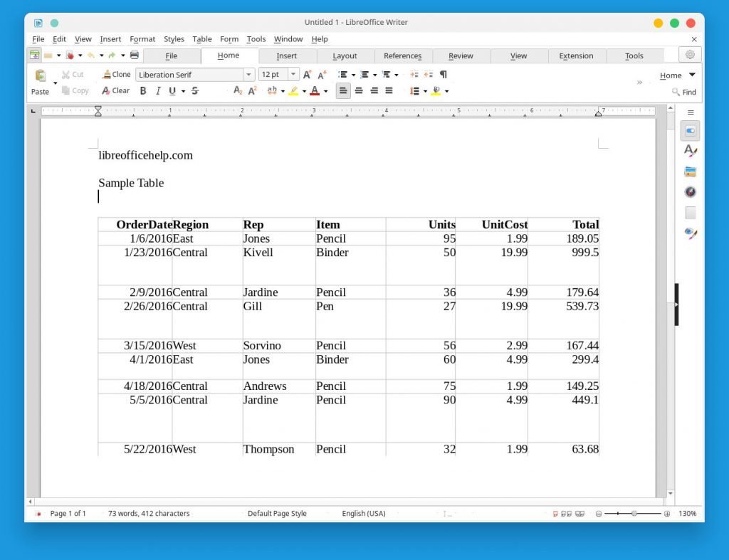Clear direct formatting with Clear
Viewport: 729px width, 560px height.
coord(116,90)
